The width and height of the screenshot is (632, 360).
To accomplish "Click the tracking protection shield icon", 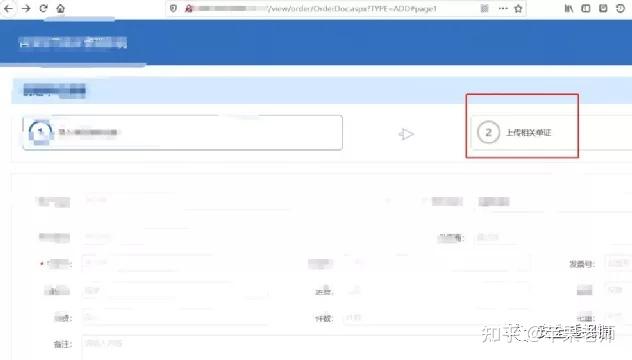I will tap(173, 8).
